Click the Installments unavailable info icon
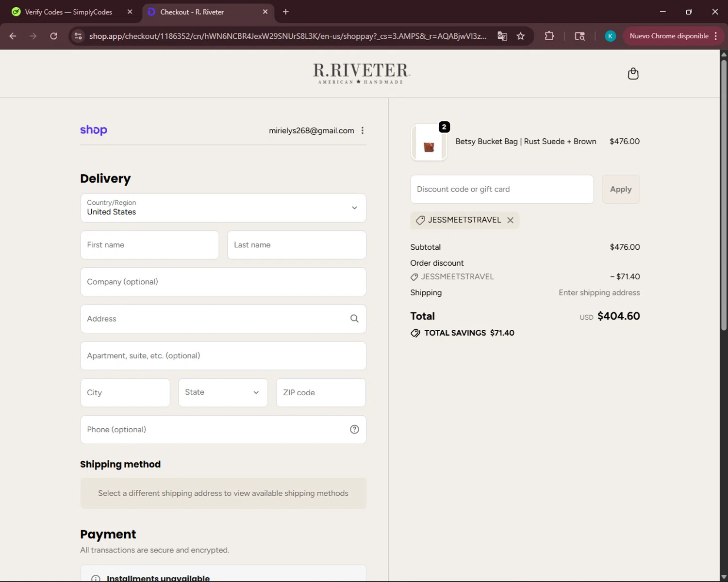 [96, 578]
